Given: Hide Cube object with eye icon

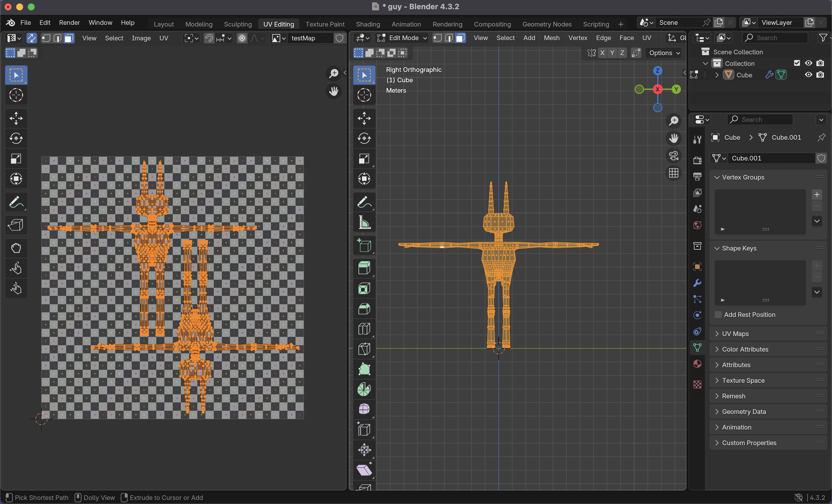Looking at the screenshot, I should [808, 74].
